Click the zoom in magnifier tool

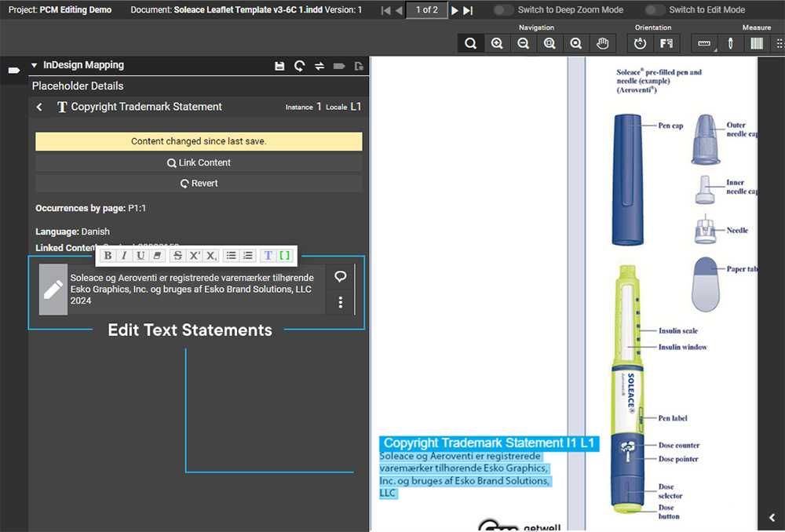[x=497, y=44]
